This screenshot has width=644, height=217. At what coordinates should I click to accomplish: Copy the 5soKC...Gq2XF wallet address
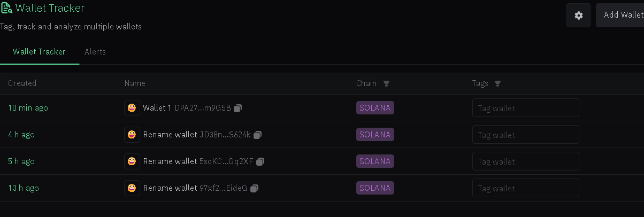[x=260, y=161]
